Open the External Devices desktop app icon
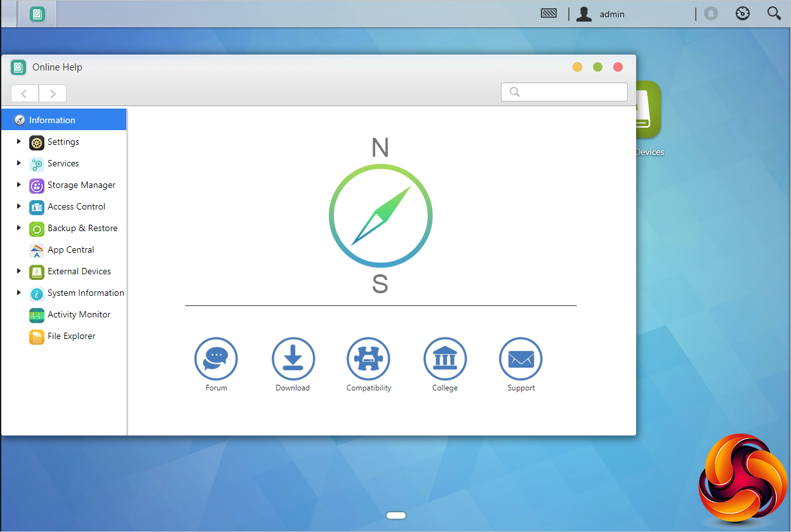Screen dimensions: 791x532 tap(649, 109)
